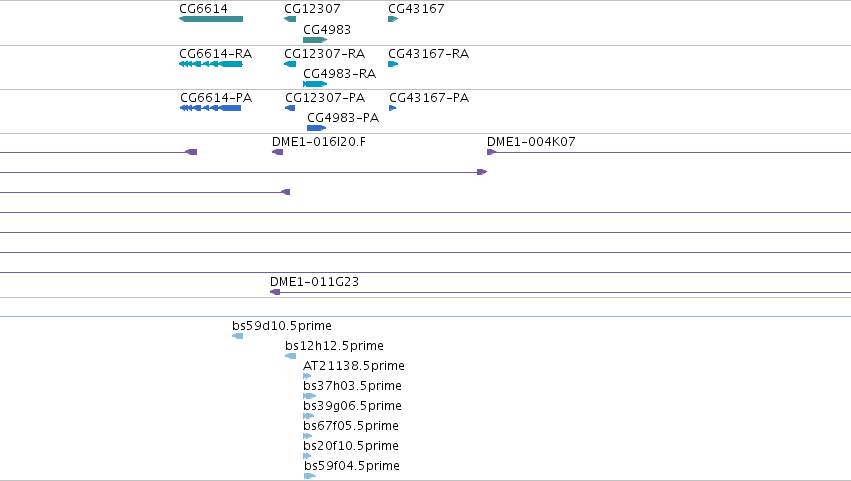Select the CG6614 gene arrow glyph
851x481 pixels.
211,19
